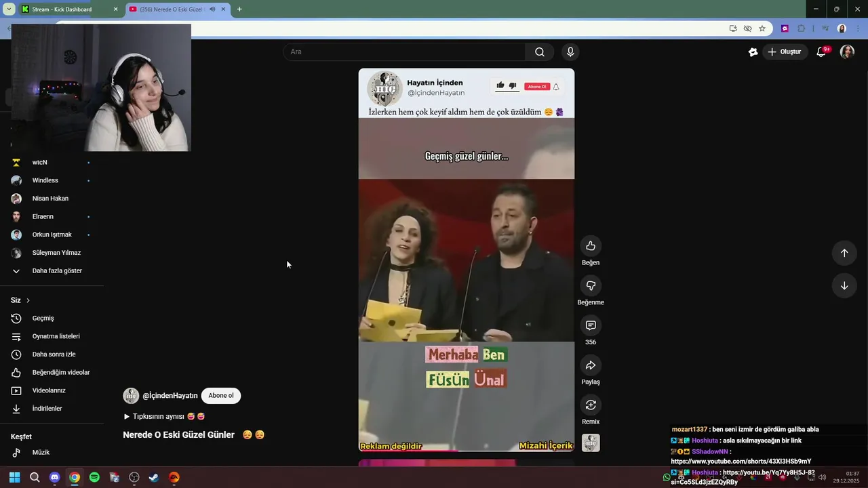Open Spotify from the taskbar

tap(94, 477)
